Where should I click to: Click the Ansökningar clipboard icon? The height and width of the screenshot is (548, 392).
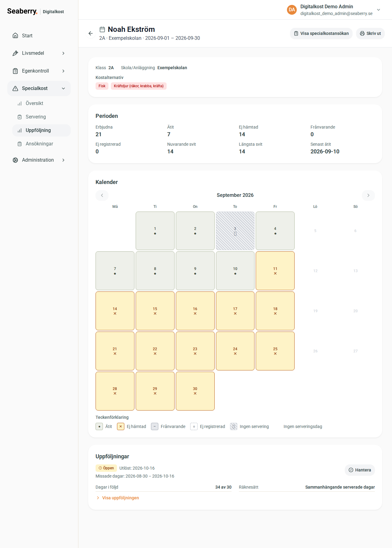tap(20, 144)
